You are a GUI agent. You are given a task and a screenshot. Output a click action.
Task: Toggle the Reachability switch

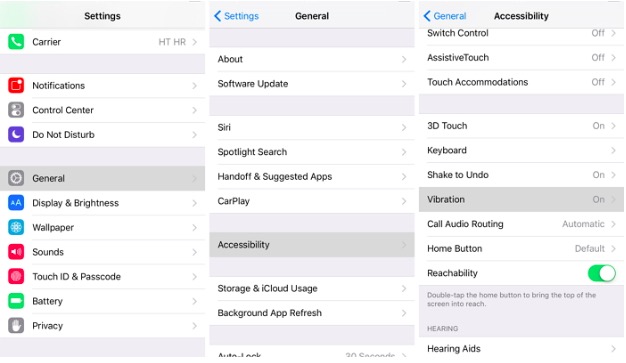tap(601, 273)
